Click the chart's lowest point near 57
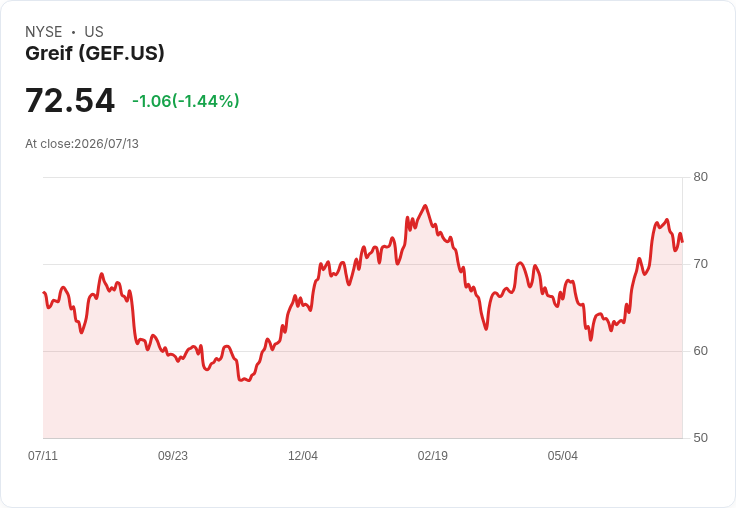 pyautogui.click(x=247, y=380)
